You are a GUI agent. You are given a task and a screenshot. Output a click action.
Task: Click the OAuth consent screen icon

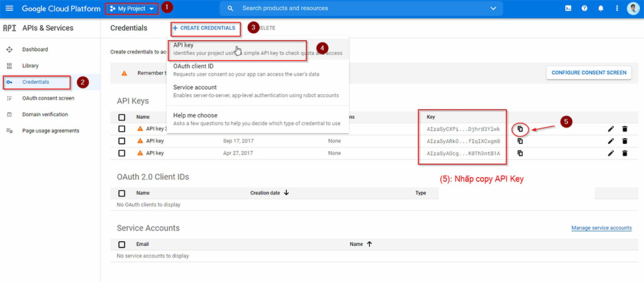coord(9,99)
